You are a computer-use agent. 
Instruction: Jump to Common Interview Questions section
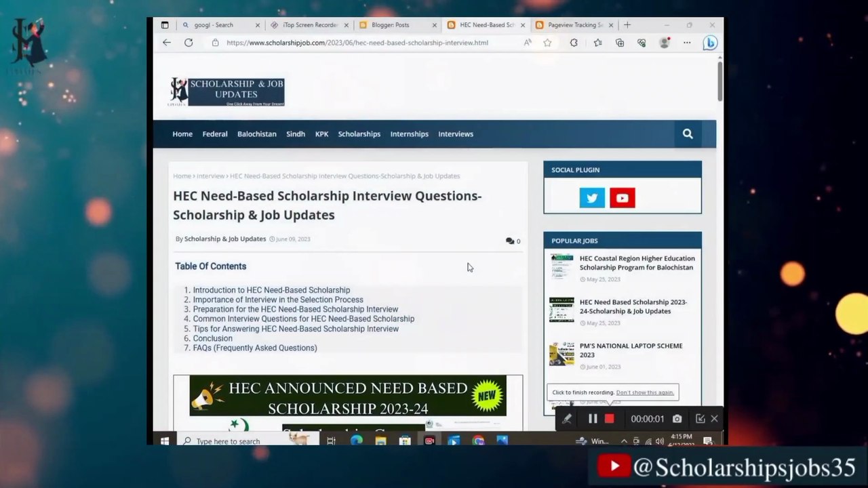coord(304,319)
